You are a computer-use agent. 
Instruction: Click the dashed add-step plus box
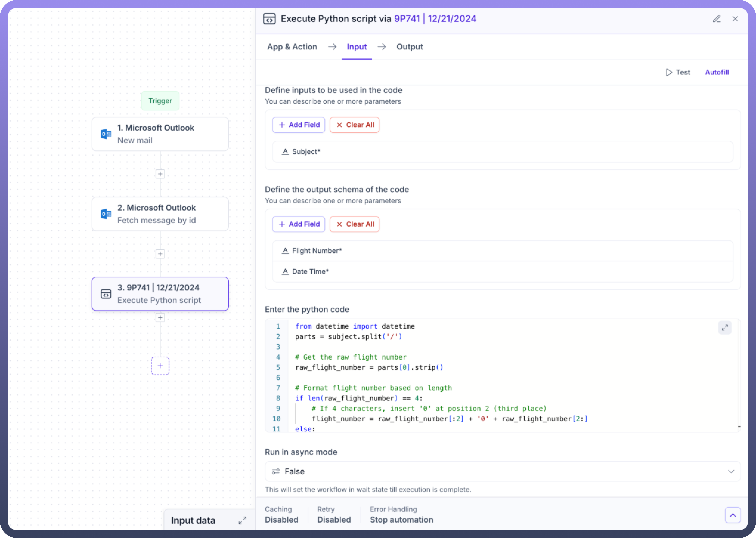160,366
